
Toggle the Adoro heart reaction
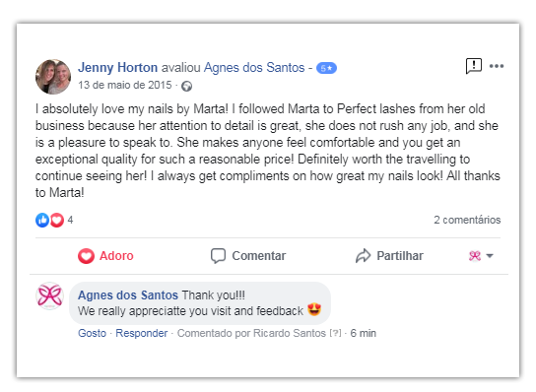[105, 256]
